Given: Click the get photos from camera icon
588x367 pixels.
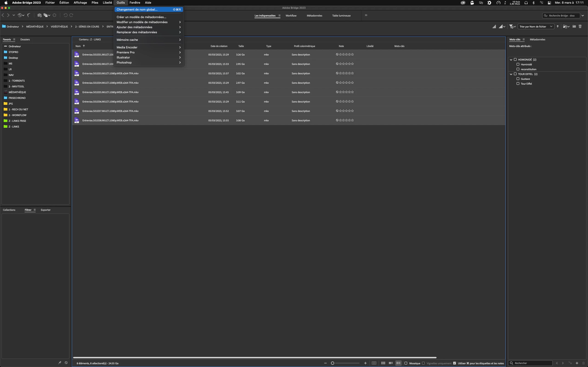Looking at the screenshot, I should [x=39, y=15].
